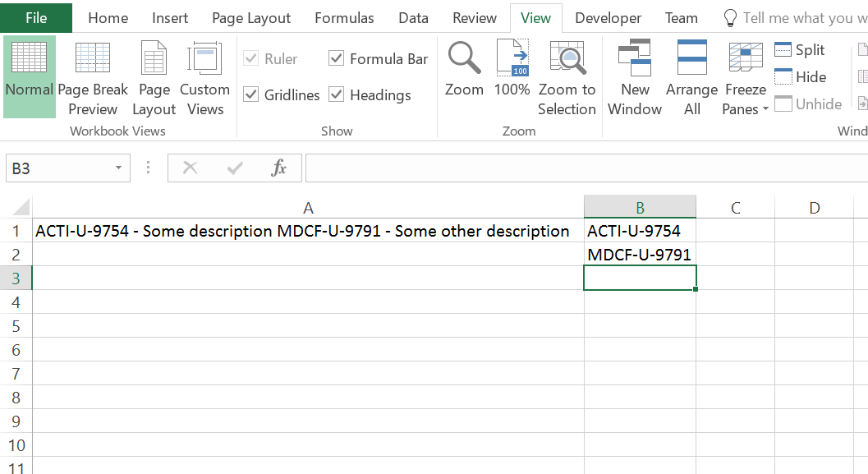Screen dimensions: 868x474
Task: Switch to Page Layout view
Action: click(x=154, y=76)
